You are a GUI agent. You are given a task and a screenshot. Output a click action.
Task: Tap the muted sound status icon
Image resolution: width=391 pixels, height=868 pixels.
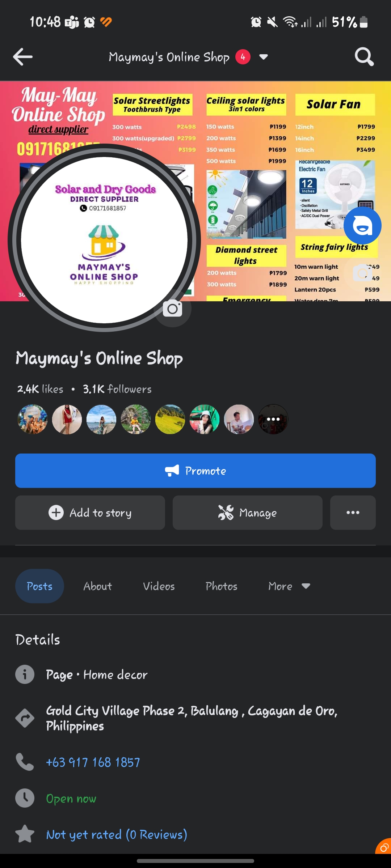272,22
